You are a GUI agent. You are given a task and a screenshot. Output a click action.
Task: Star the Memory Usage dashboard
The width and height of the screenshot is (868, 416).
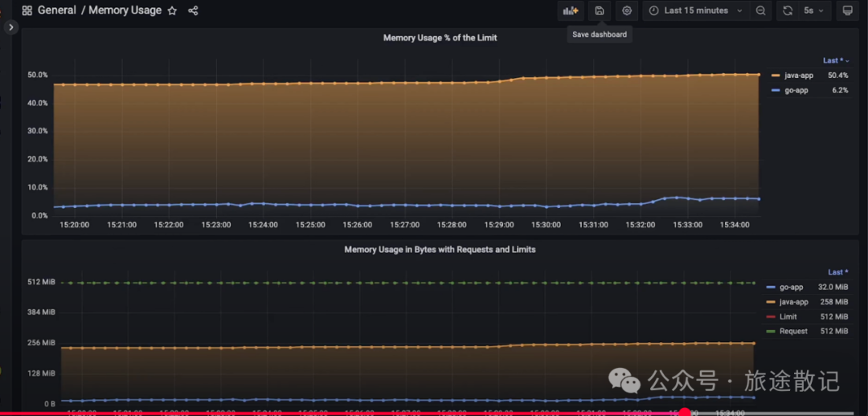pyautogui.click(x=172, y=10)
